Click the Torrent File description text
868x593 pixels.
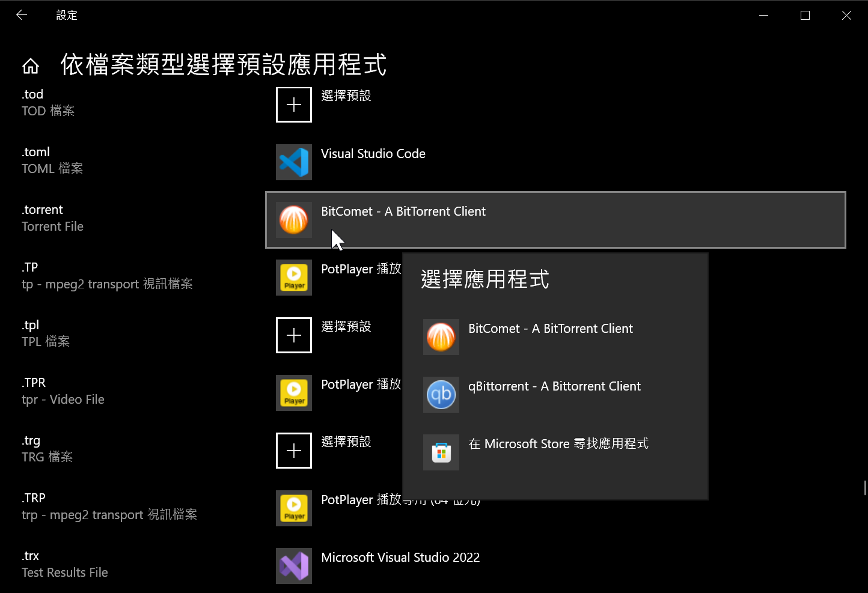(52, 227)
